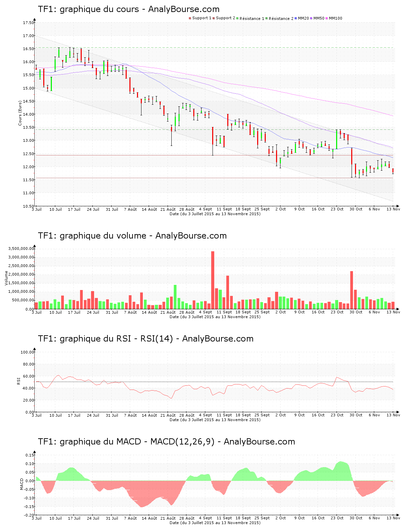412x532 pixels.
Task: Click the 'Cours (Euro)' y-axis label
Action: tap(20, 113)
